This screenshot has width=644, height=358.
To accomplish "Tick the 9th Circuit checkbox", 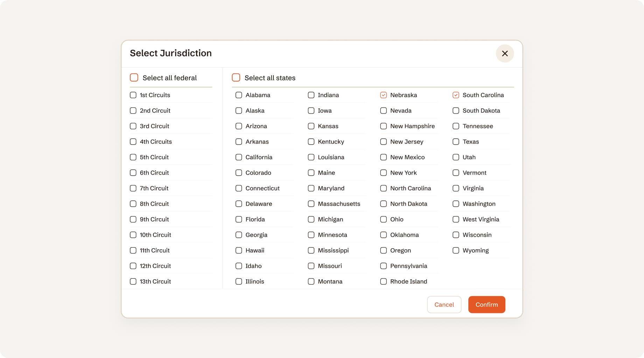I will tap(133, 219).
